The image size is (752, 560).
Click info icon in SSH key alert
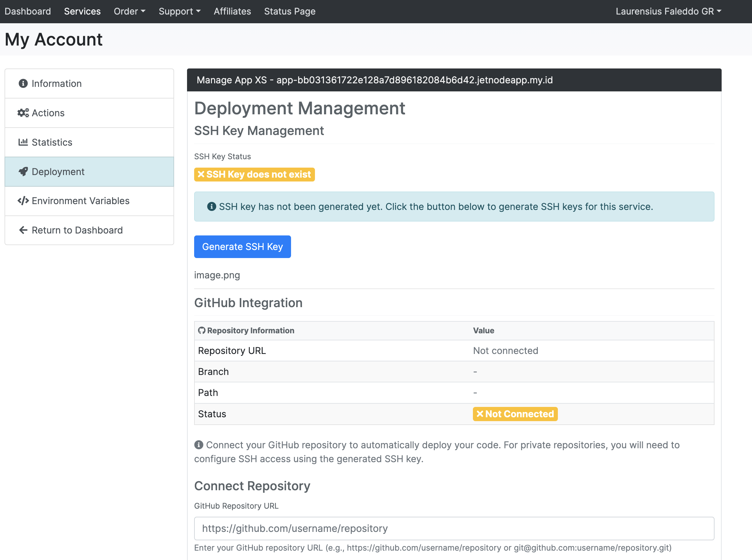point(212,206)
